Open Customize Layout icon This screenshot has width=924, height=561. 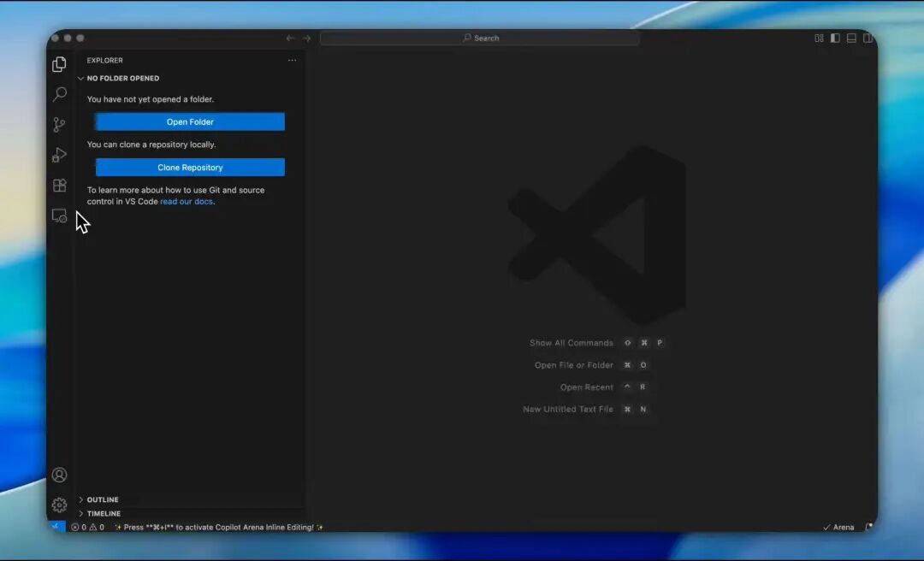click(x=819, y=38)
